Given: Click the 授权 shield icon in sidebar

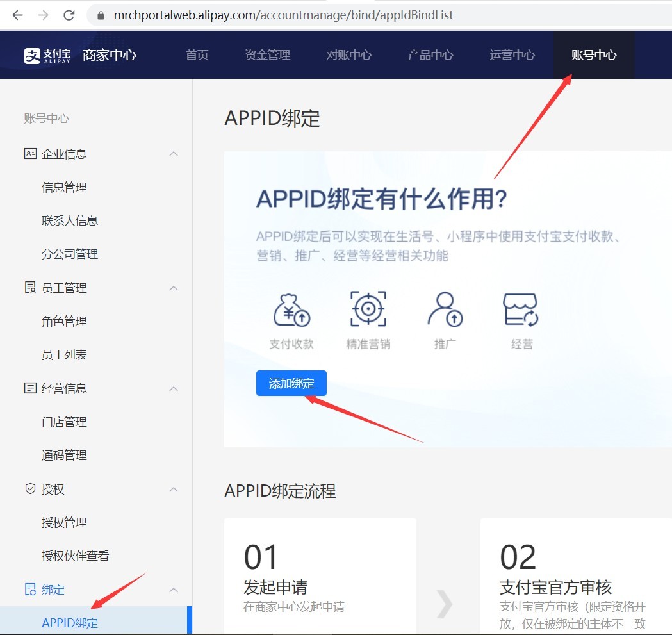Looking at the screenshot, I should pyautogui.click(x=29, y=488).
